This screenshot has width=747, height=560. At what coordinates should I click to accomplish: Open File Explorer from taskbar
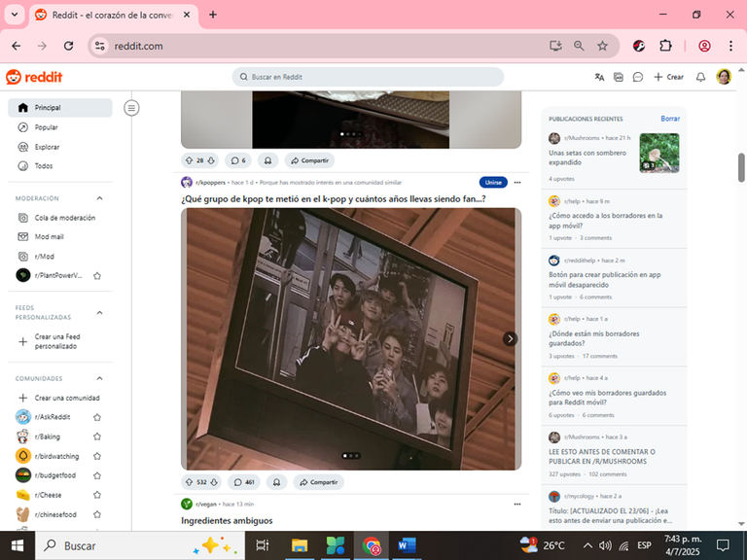300,545
